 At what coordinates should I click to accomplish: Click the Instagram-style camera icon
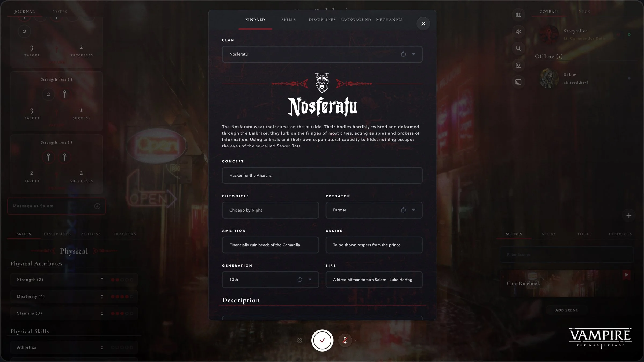coord(518,65)
